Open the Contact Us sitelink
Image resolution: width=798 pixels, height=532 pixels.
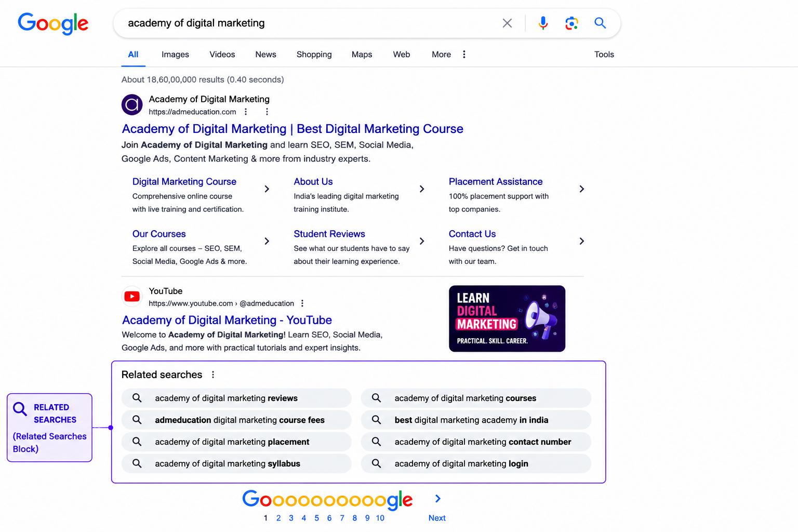click(472, 234)
